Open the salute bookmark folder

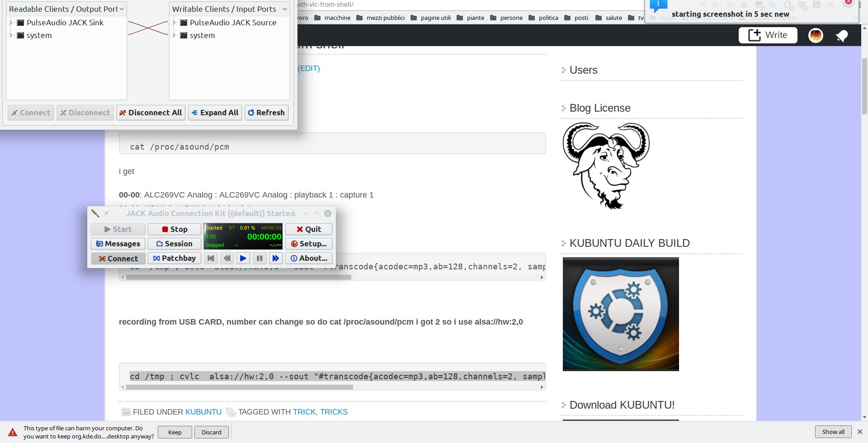tap(609, 18)
